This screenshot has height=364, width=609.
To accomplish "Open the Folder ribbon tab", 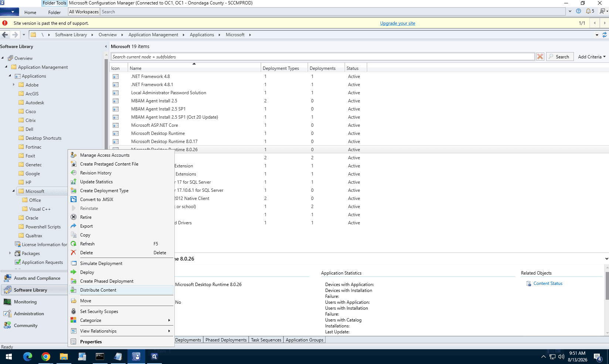I will pos(54,12).
